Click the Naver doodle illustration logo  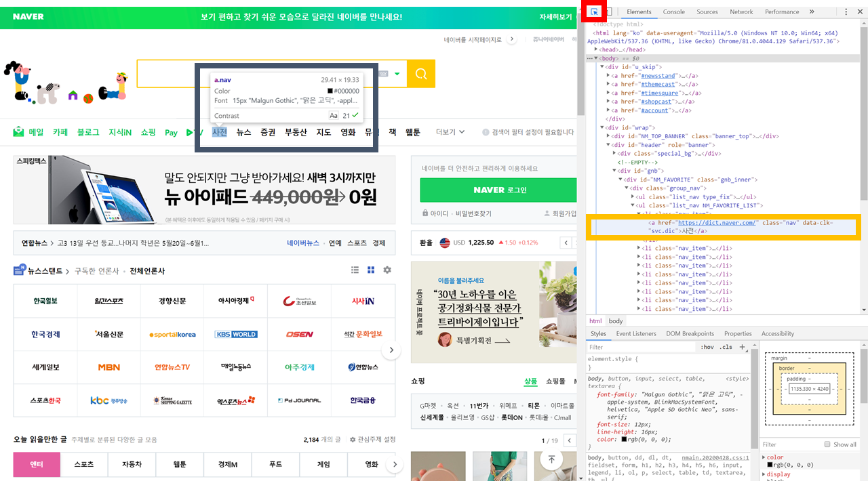[66, 82]
